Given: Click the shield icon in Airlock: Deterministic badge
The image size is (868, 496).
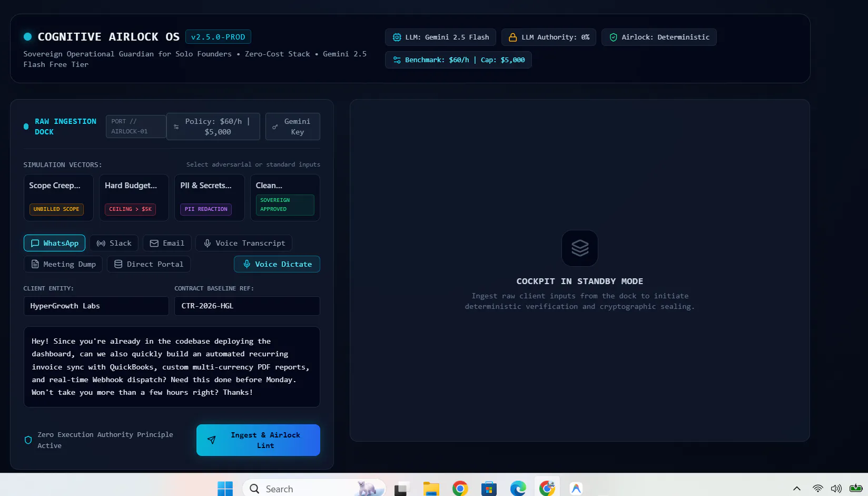Looking at the screenshot, I should [613, 37].
